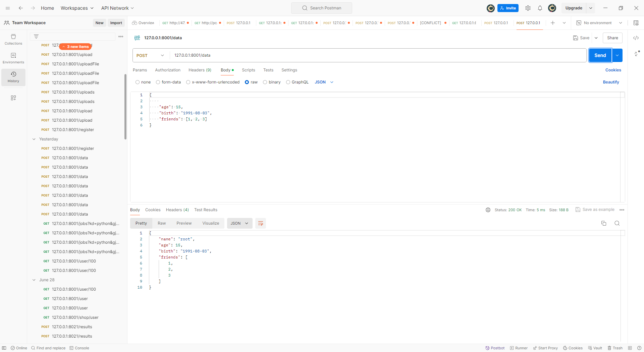Open the hamburger menu icon
The width and height of the screenshot is (644, 352).
click(8, 8)
